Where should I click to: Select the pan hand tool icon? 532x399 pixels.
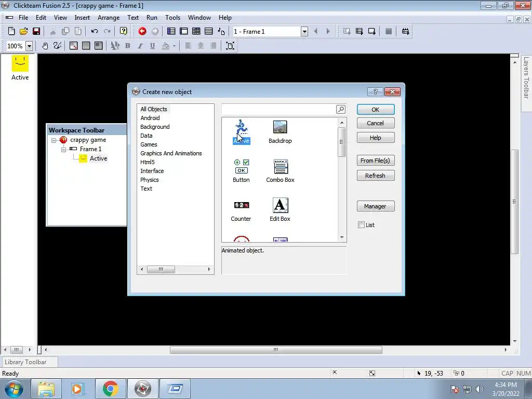click(45, 46)
